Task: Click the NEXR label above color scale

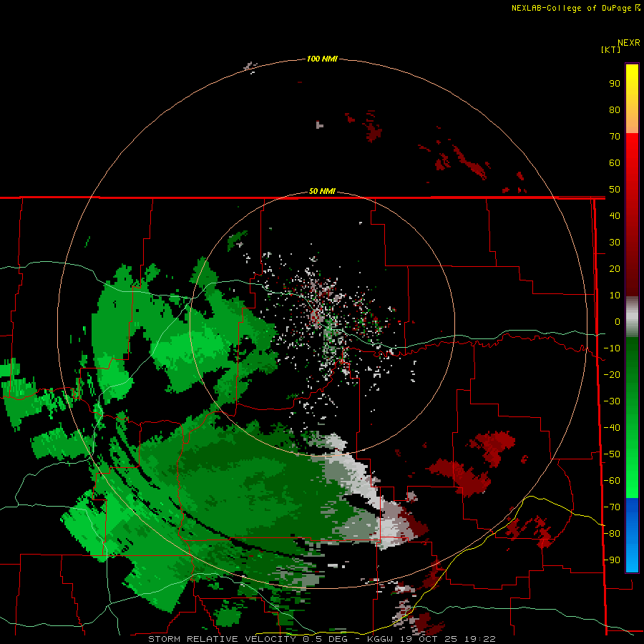Action: (629, 43)
